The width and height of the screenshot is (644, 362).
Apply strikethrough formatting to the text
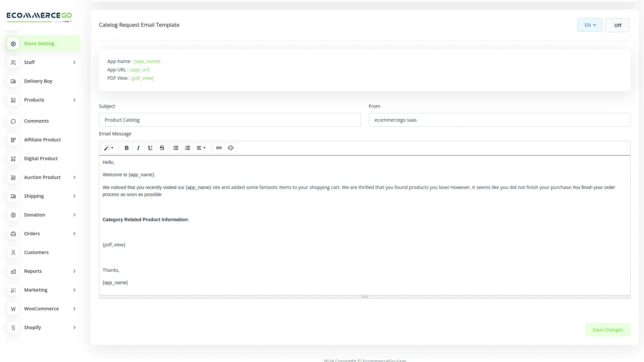point(162,148)
